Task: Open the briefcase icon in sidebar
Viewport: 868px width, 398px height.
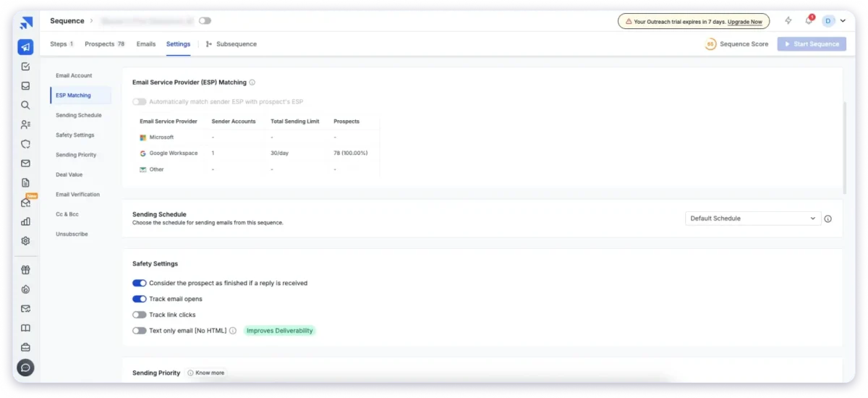Action: pyautogui.click(x=25, y=347)
